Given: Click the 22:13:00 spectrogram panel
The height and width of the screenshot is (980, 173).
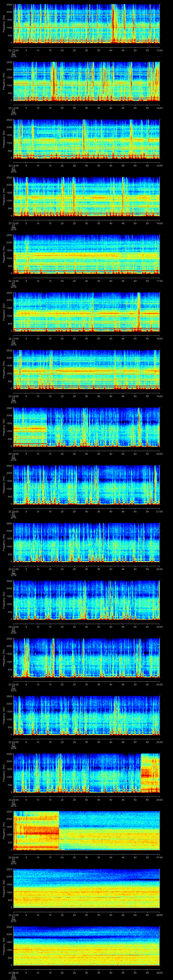Looking at the screenshot, I should (x=87, y=81).
